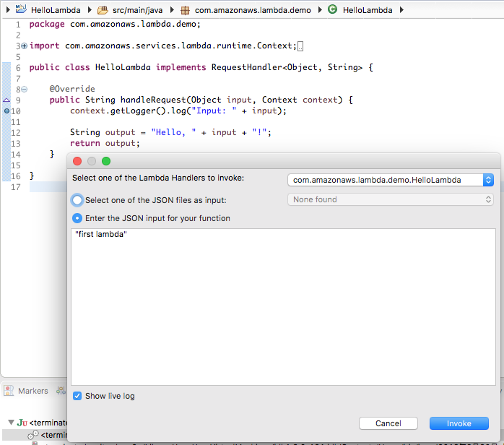Viewport: 504px width, 445px height.
Task: Click the collapsed import placeholder box on line 3
Action: click(x=300, y=46)
